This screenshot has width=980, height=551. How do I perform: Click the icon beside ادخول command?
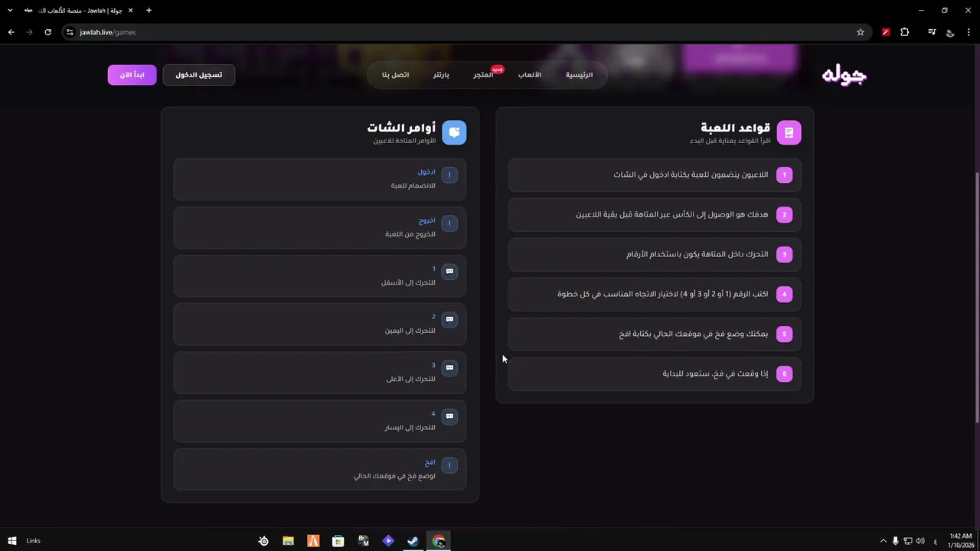coord(449,174)
